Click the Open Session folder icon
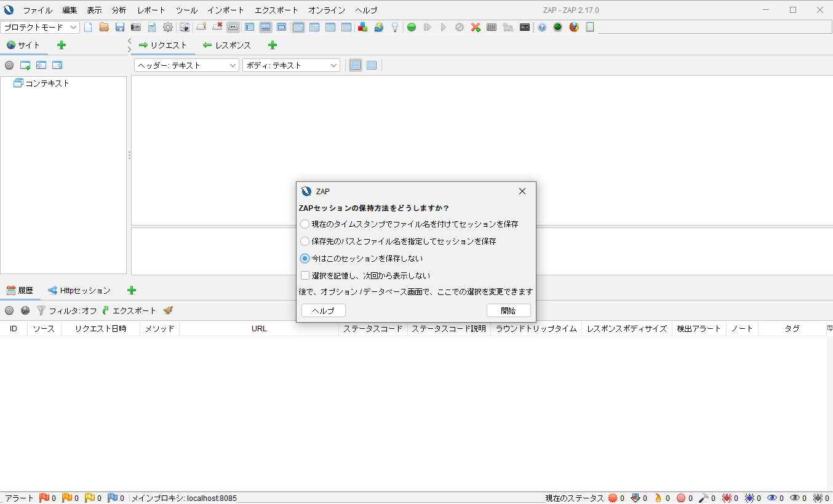The width and height of the screenshot is (833, 504). tap(104, 27)
